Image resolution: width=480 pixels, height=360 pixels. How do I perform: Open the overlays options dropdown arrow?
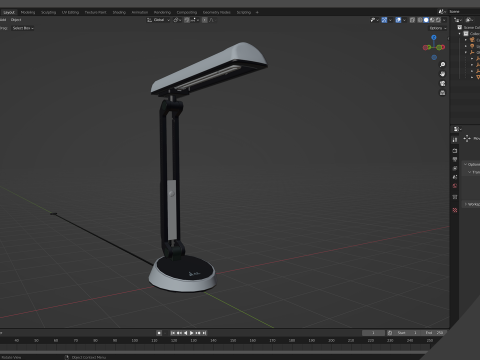(404, 20)
